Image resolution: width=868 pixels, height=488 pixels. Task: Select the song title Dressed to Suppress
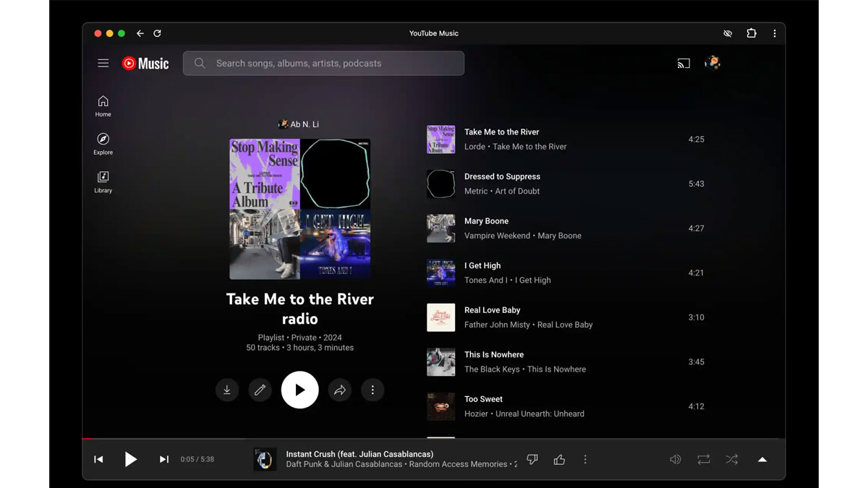point(502,176)
